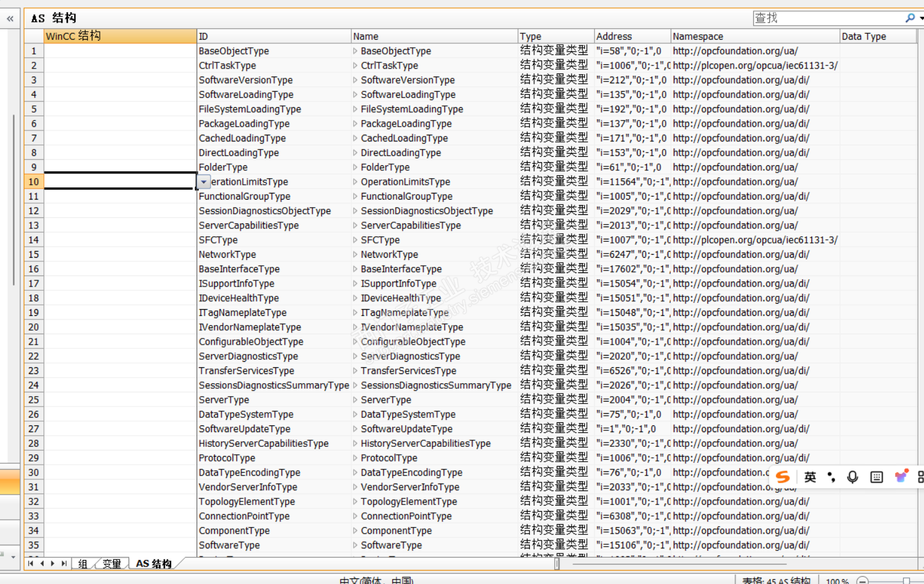Image resolution: width=924 pixels, height=584 pixels.
Task: Select Address cell starting with "i=58"
Action: tap(633, 51)
